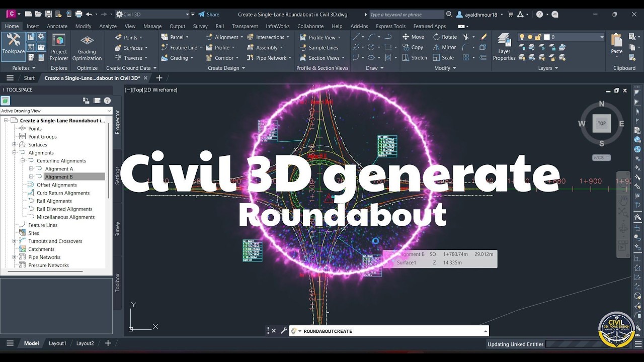The width and height of the screenshot is (644, 362).
Task: Open Toolspace help icon
Action: coord(107,101)
